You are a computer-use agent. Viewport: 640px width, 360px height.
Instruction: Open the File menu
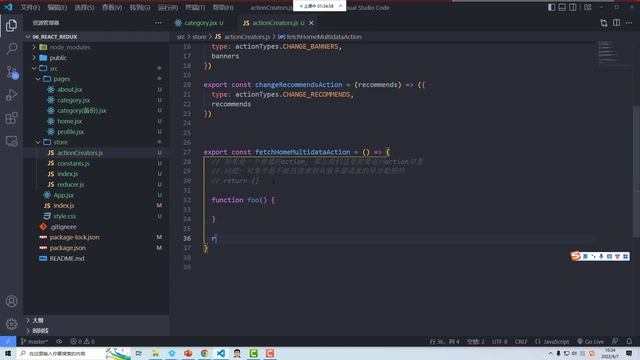30,7
